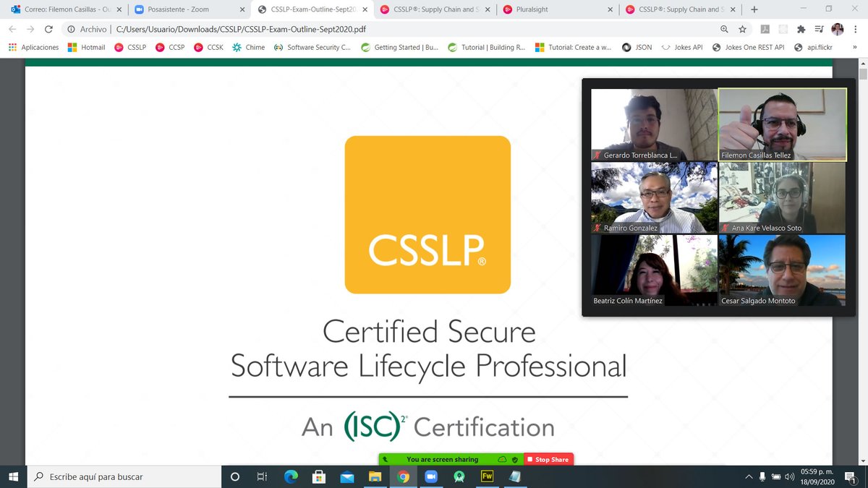Viewport: 868px width, 488px height.
Task: Open the Software Security C... bookmark
Action: [312, 47]
